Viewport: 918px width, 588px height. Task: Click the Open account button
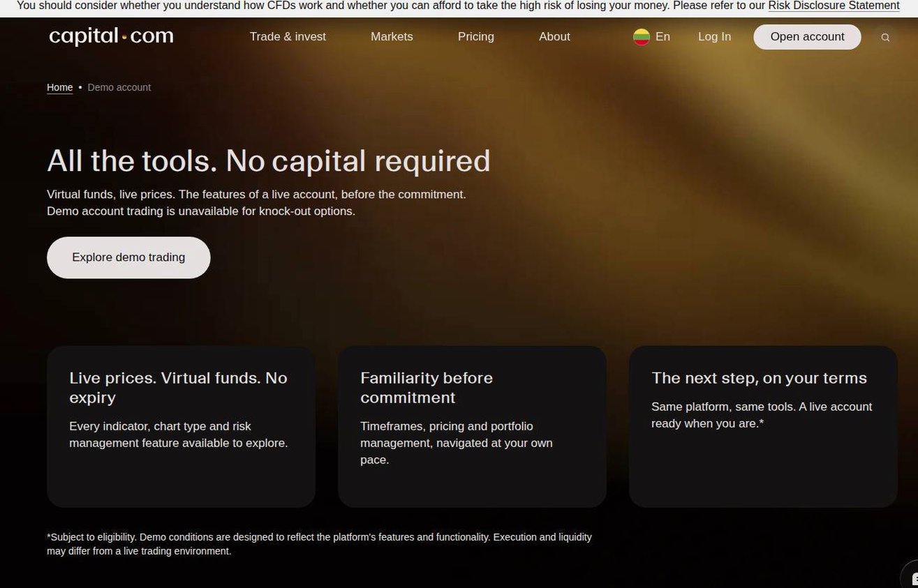pyautogui.click(x=807, y=37)
